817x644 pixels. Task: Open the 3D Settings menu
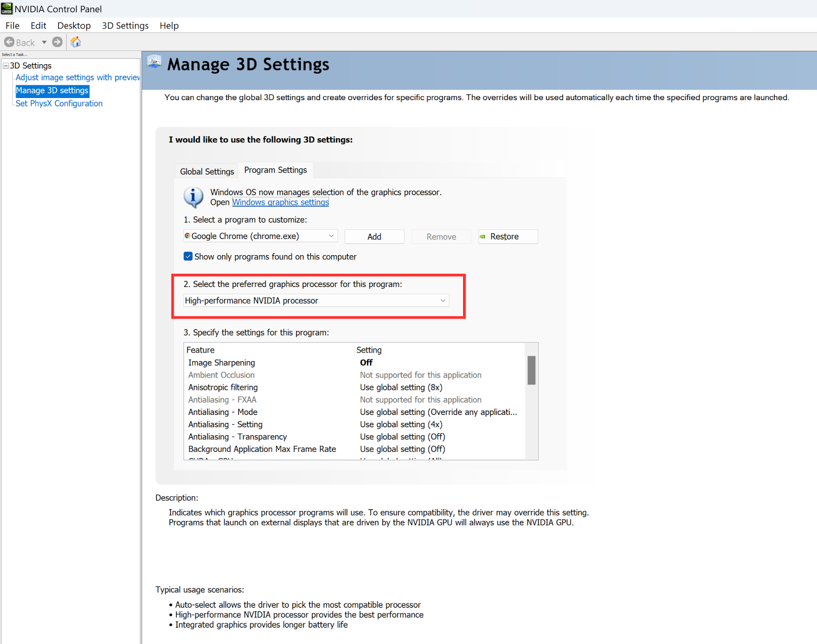[125, 26]
